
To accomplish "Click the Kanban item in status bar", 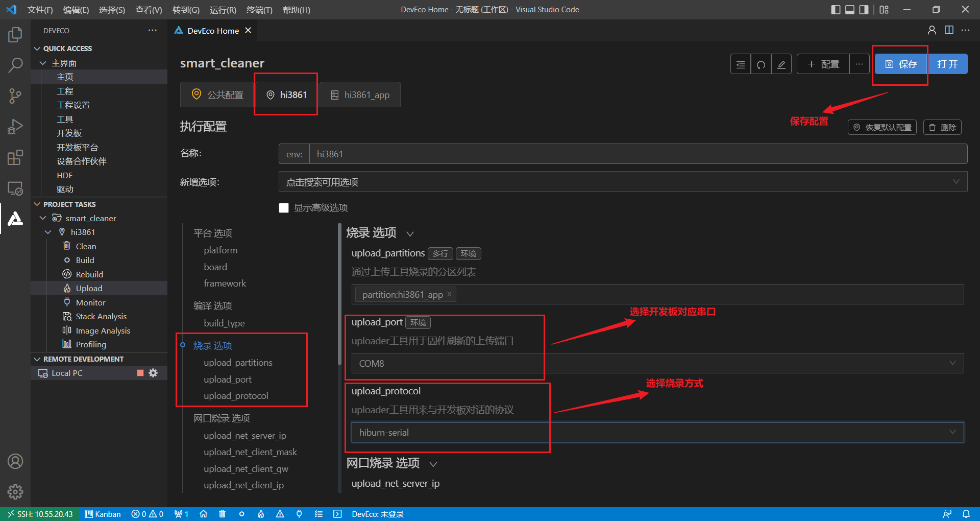I will (103, 514).
